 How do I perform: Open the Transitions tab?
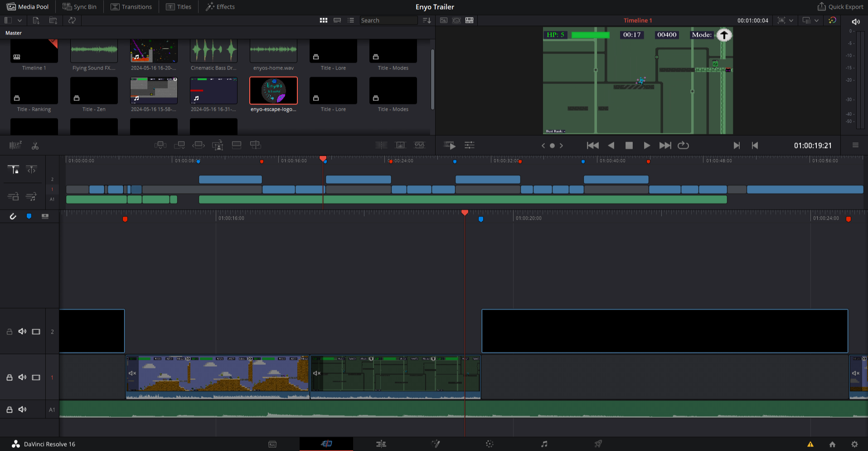coord(131,7)
